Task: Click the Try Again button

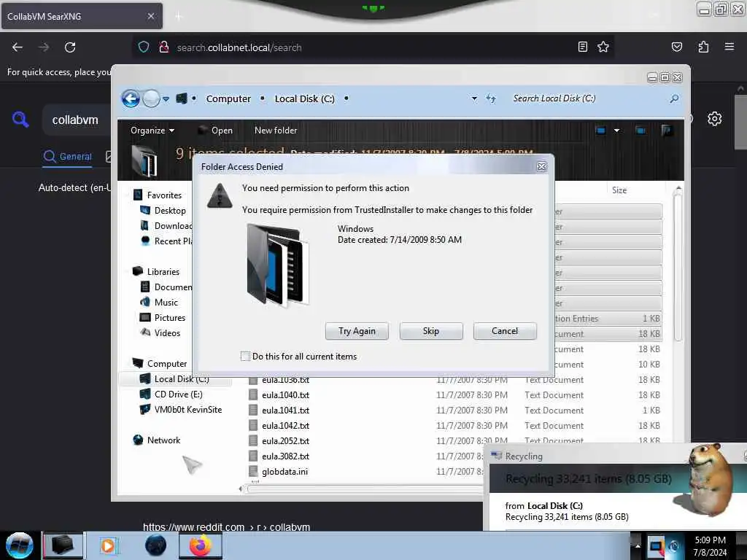Action: (x=357, y=331)
